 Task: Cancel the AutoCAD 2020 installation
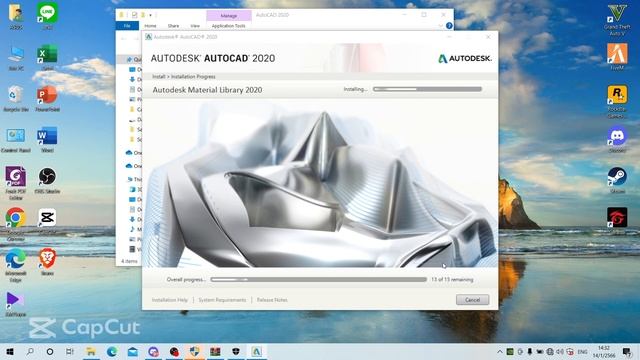tap(472, 300)
